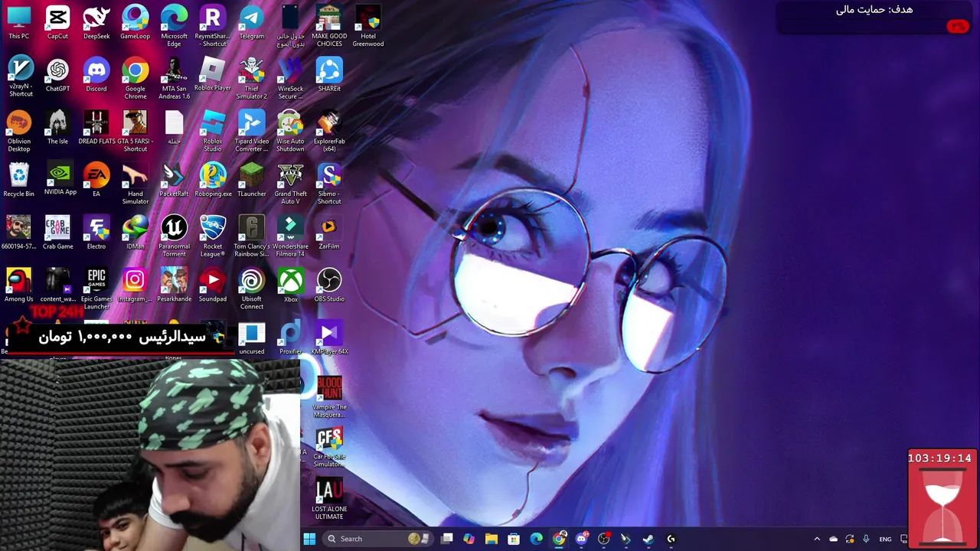Screen dimensions: 980x551
Task: Open File Explorer from the taskbar
Action: pyautogui.click(x=492, y=539)
